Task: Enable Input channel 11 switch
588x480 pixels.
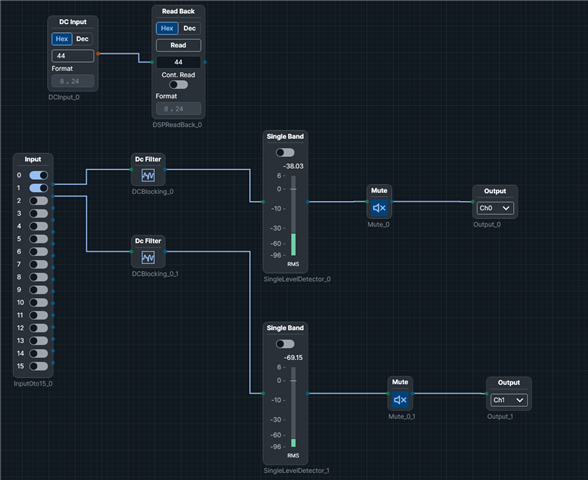Action: [39, 315]
